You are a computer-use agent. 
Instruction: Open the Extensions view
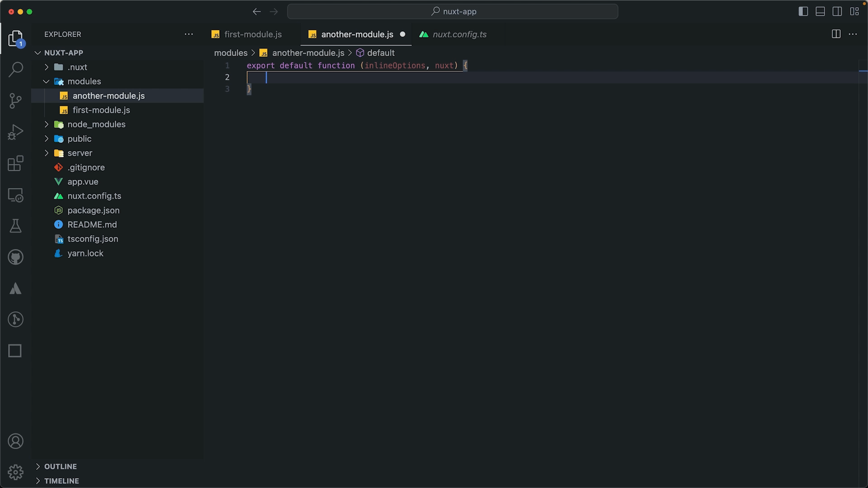point(15,163)
